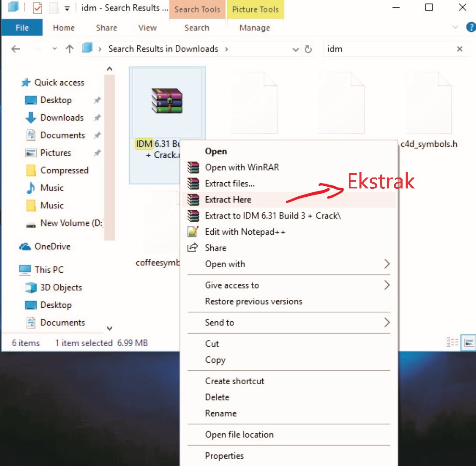Viewport: 476px width, 466px height.
Task: Go up one folder level arrow
Action: click(x=69, y=49)
